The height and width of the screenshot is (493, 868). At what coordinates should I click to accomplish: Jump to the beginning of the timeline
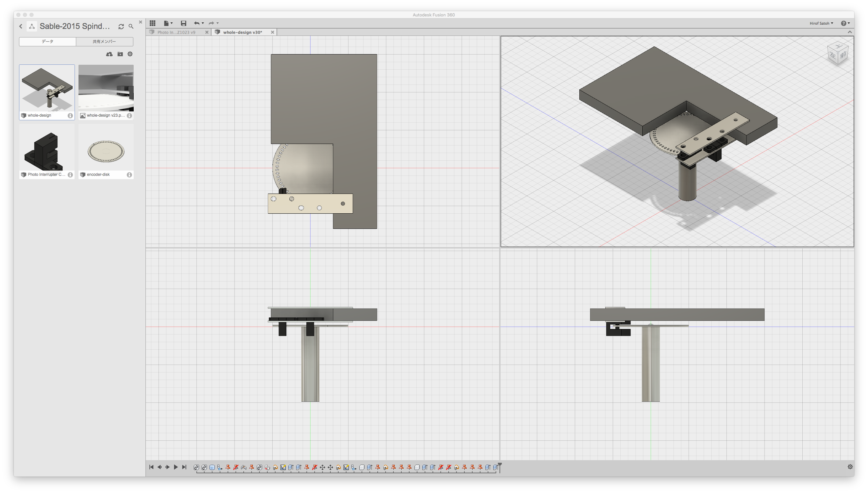tap(151, 467)
